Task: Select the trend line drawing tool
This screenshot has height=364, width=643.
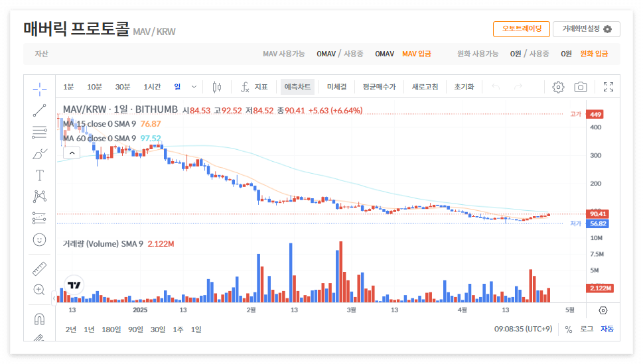Action: [x=39, y=110]
